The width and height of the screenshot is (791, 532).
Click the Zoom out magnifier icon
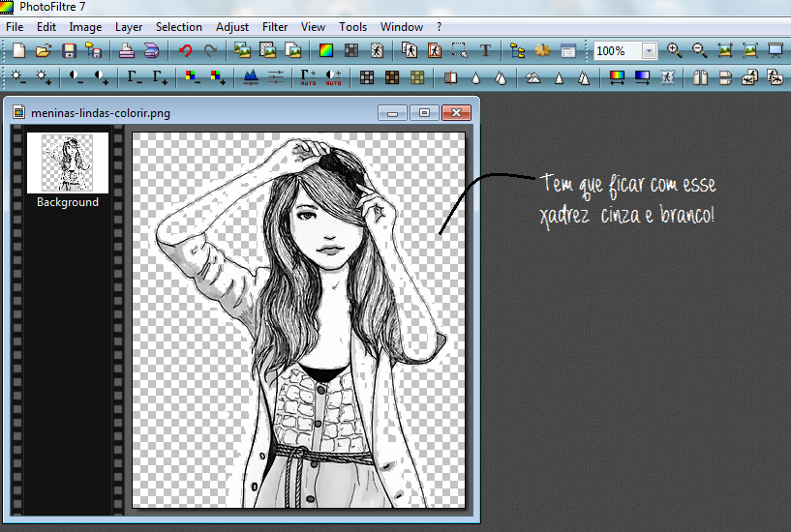(700, 50)
